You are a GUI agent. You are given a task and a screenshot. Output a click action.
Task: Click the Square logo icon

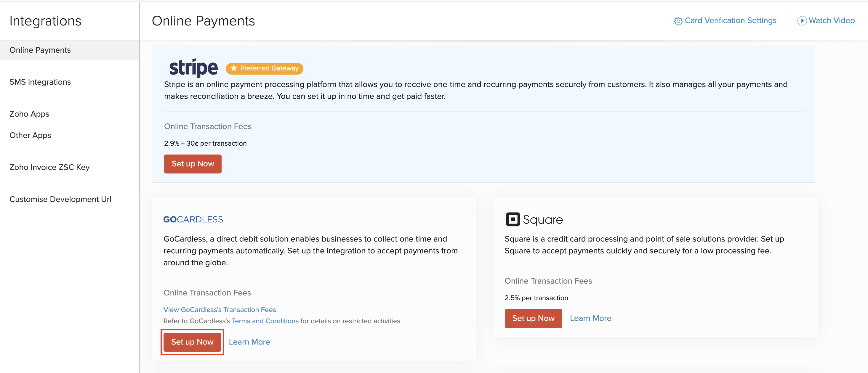(x=513, y=219)
